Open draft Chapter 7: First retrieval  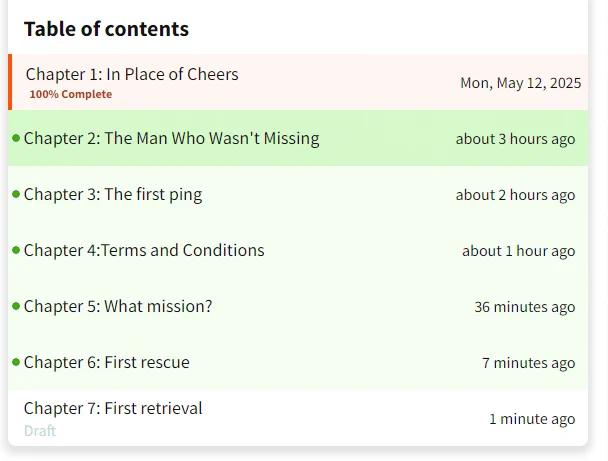[x=298, y=418]
